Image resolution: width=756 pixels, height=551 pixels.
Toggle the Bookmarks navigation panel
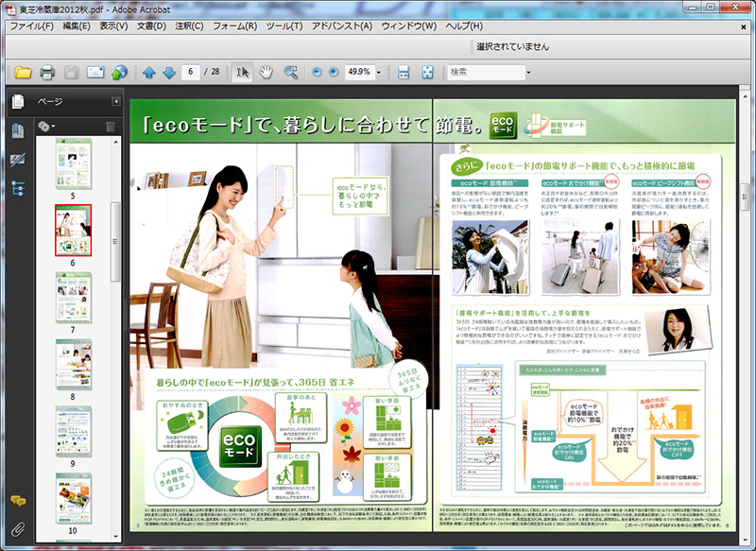point(17,131)
